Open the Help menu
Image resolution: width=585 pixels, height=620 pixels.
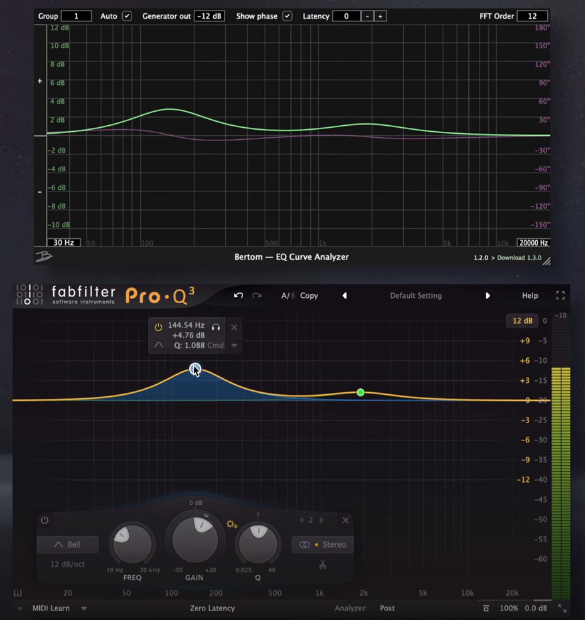point(530,295)
